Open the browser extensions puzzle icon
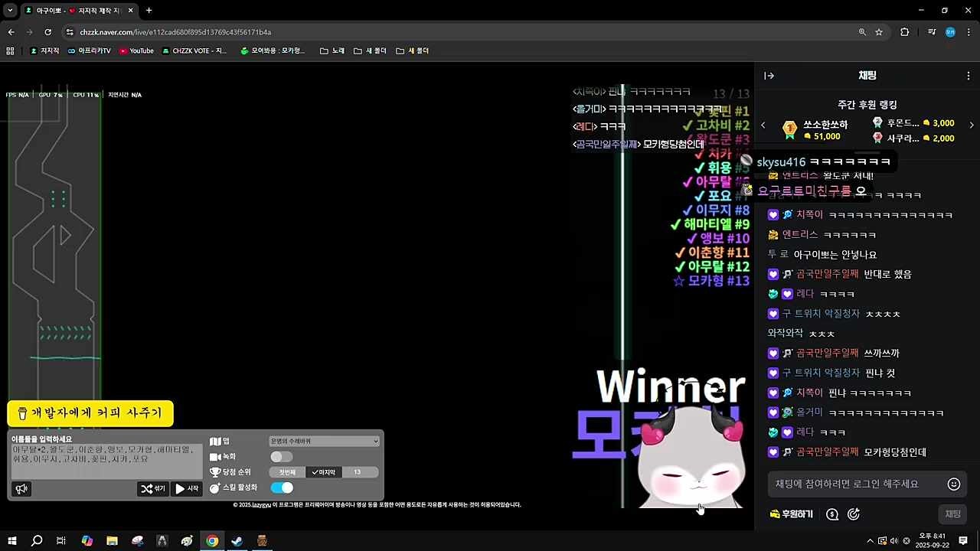 [904, 32]
